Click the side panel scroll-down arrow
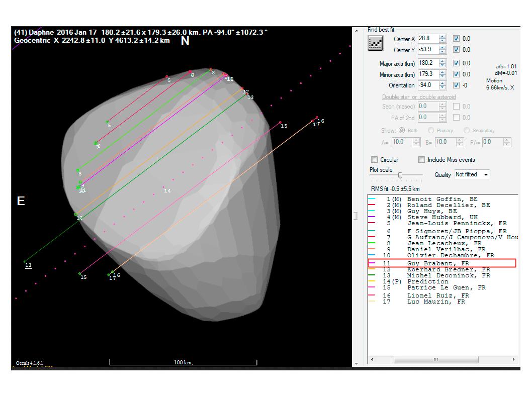532x399 pixels. (356, 363)
